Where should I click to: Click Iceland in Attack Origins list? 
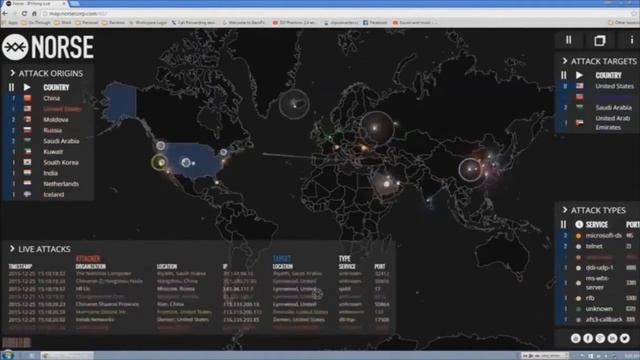53,194
